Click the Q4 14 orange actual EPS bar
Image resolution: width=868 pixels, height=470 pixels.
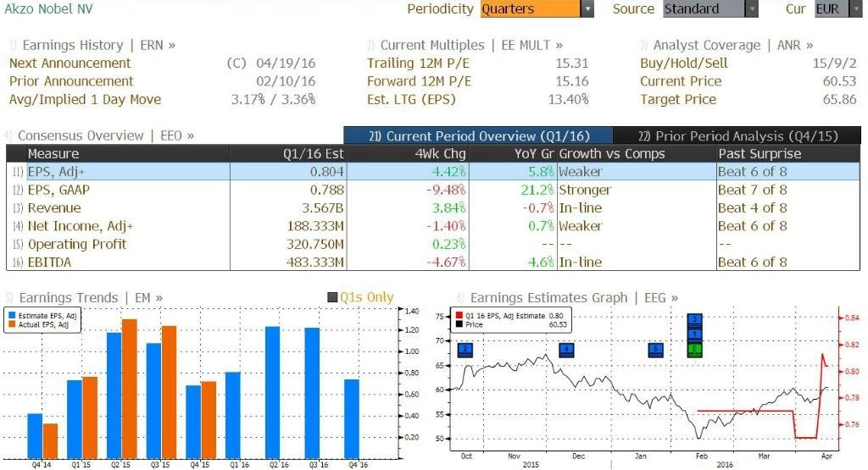(x=50, y=440)
